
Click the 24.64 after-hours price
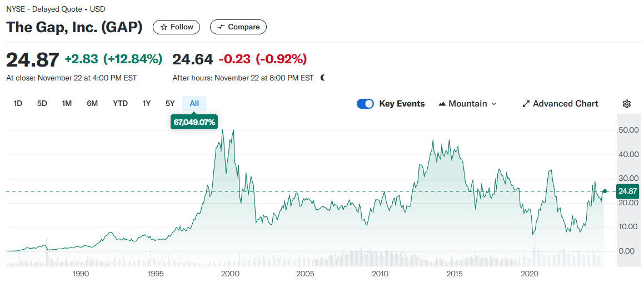[x=193, y=59]
